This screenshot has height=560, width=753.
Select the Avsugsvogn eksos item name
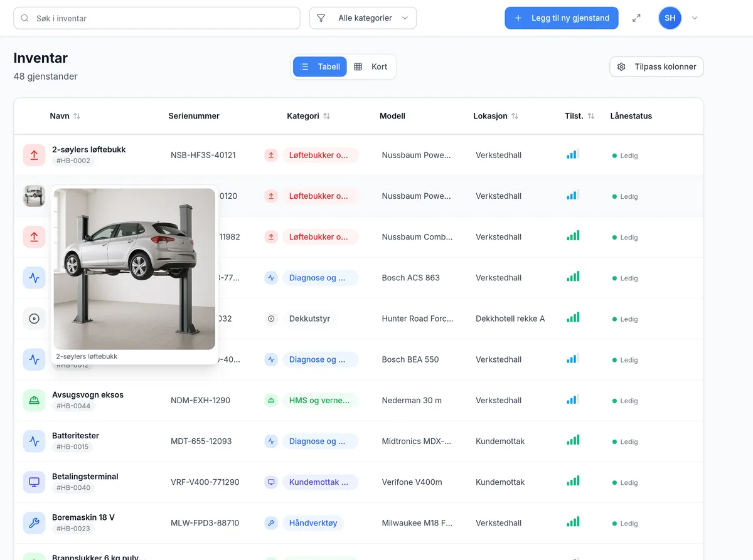88,394
